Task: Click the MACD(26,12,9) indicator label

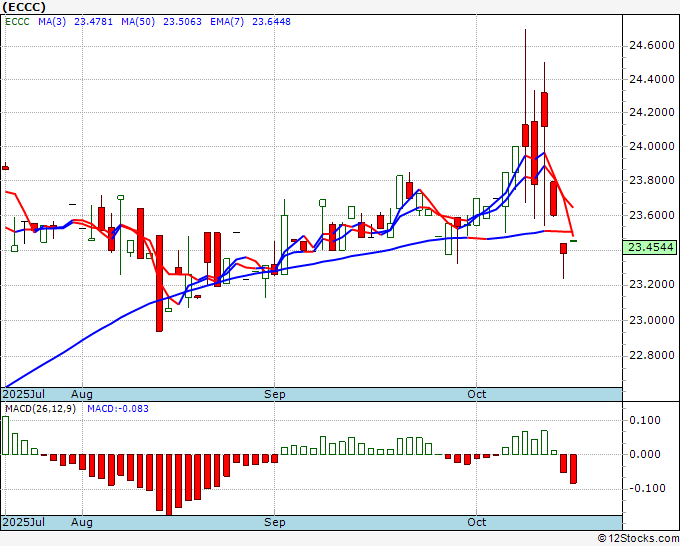Action: pyautogui.click(x=40, y=409)
